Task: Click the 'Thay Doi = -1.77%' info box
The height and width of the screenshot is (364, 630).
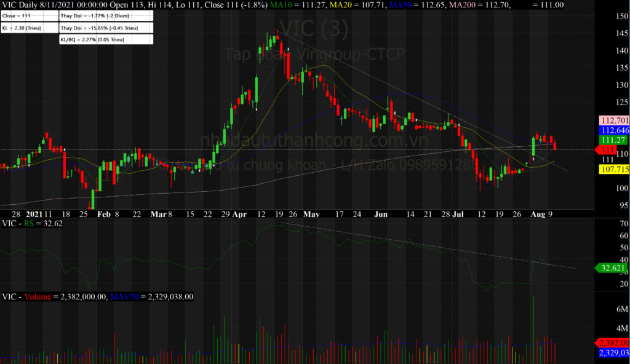Action: [105, 17]
